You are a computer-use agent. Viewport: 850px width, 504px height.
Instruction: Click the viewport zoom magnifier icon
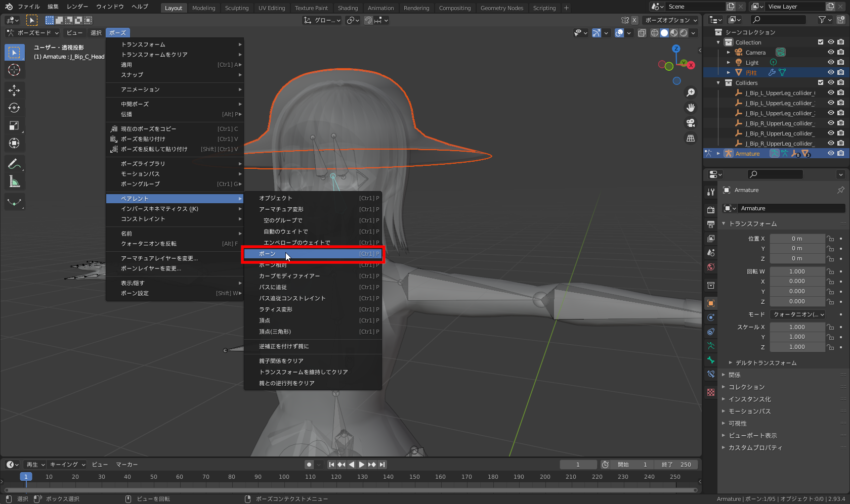pos(690,92)
